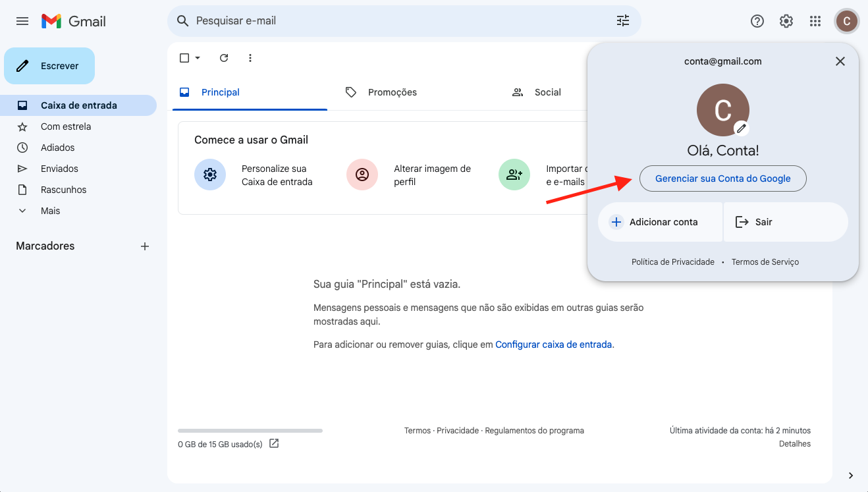Click the large profile avatar in popup

[x=723, y=110]
